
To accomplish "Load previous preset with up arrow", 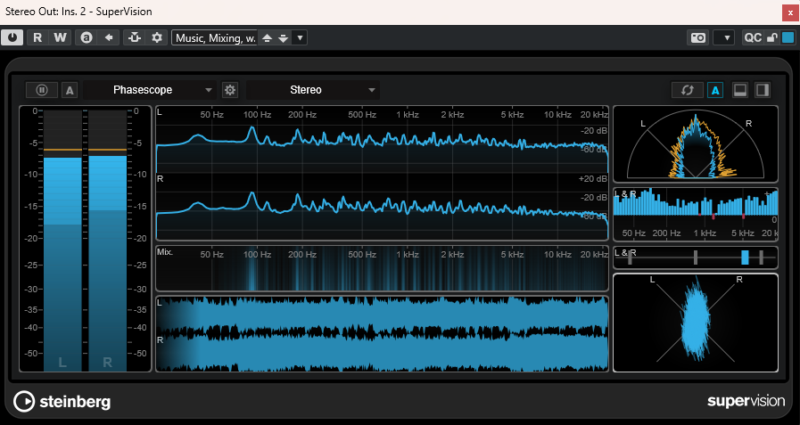I will point(267,38).
